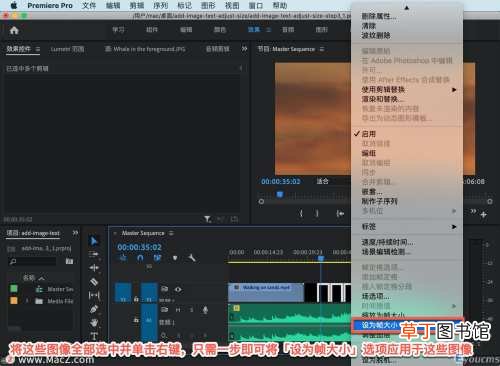Toggle sync lock on V1 track
Screen dimensions: 500x366
(x=164, y=289)
